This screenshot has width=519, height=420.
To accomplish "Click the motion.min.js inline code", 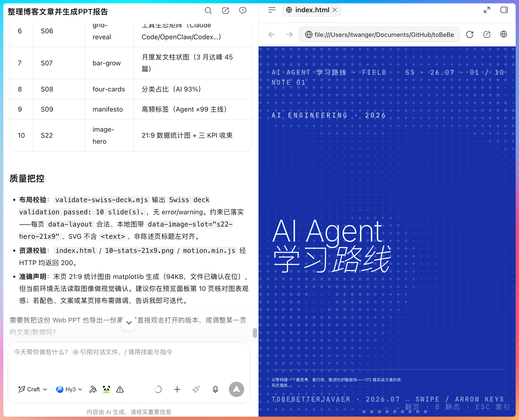I will click(x=209, y=251).
